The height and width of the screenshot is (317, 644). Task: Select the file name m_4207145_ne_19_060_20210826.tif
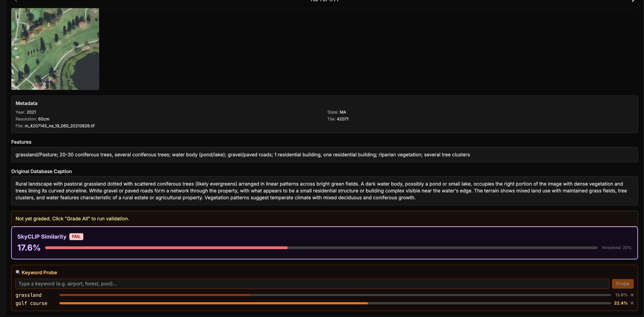(60, 126)
